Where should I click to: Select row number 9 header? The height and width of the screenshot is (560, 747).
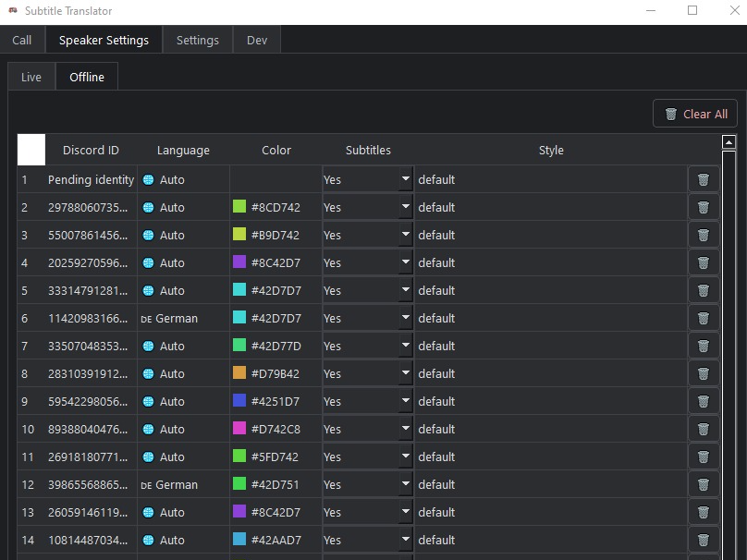click(31, 401)
